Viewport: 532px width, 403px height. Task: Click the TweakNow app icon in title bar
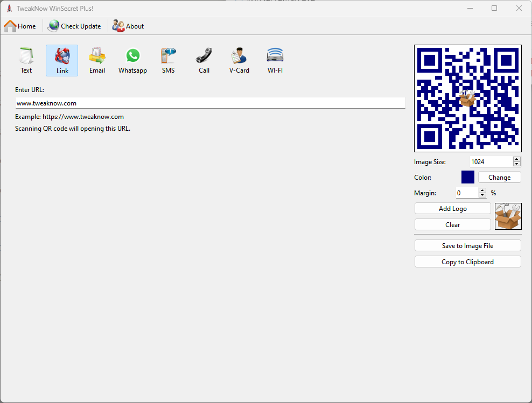pos(10,9)
